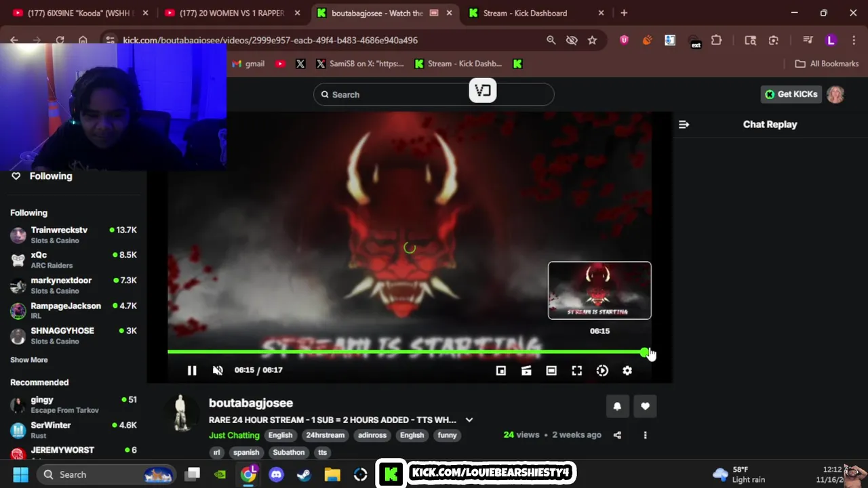
Task: Click the Get KICKs button
Action: coord(791,94)
